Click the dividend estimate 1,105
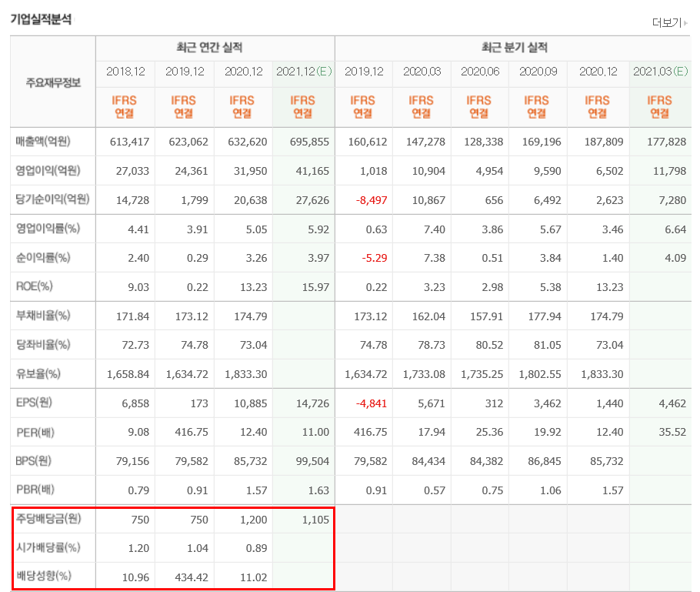The image size is (700, 592). point(315,520)
